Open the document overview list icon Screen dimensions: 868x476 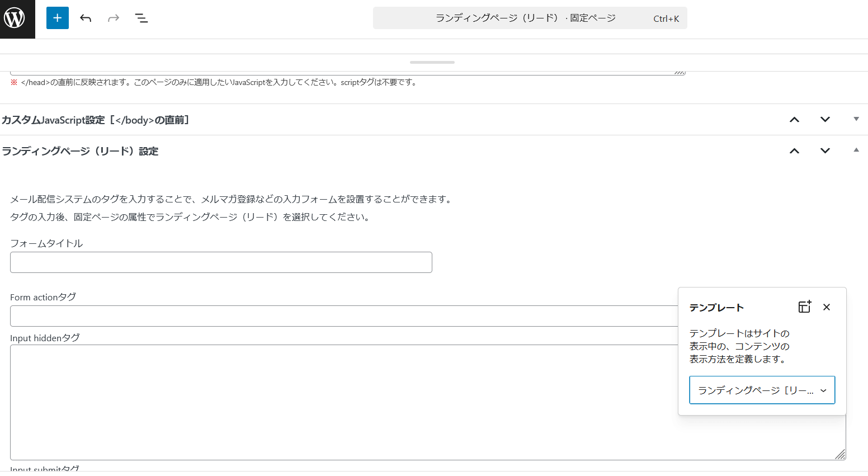141,18
